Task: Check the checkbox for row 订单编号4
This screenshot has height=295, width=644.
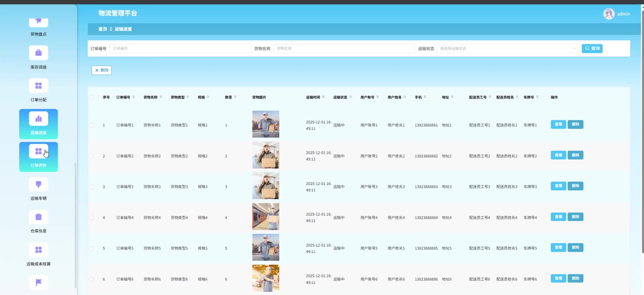Action: [91, 218]
